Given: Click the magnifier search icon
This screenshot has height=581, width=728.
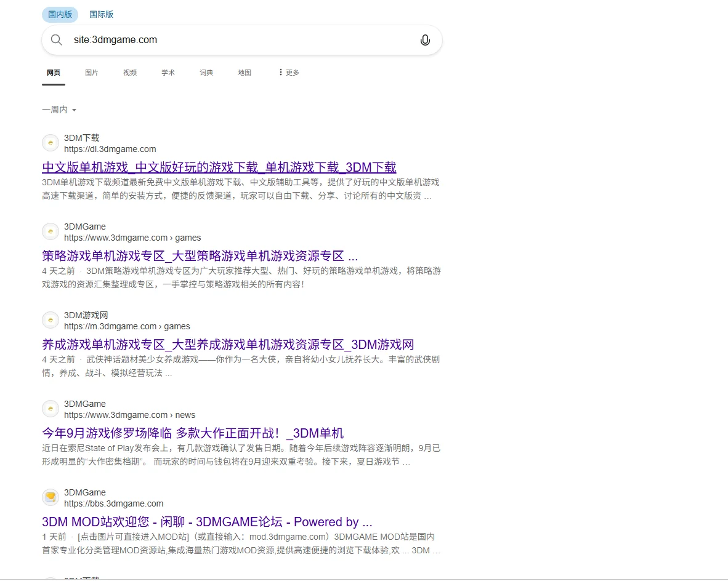Looking at the screenshot, I should coord(56,40).
